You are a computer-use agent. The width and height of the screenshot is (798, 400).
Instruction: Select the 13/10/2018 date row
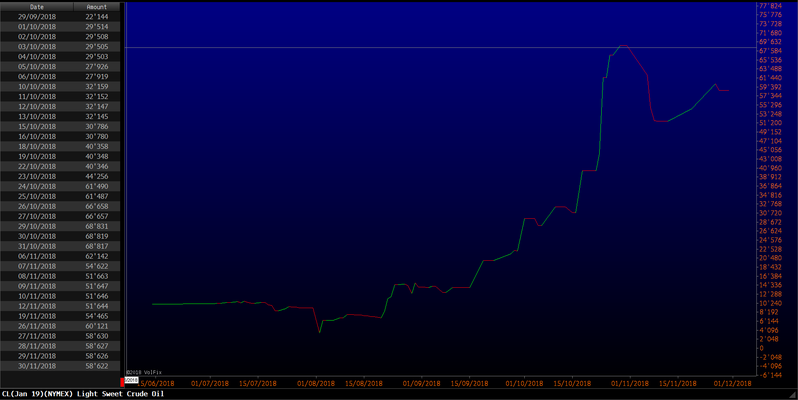(60, 117)
